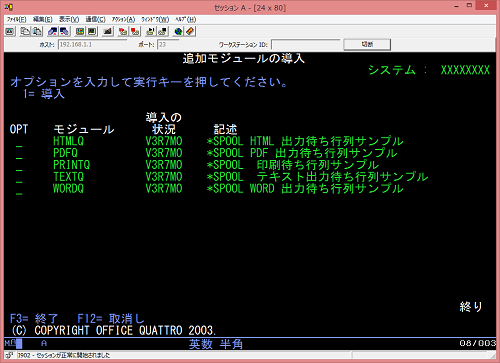This screenshot has width=500, height=363.
Task: Open the ファイル(F) menu
Action: pyautogui.click(x=16, y=19)
